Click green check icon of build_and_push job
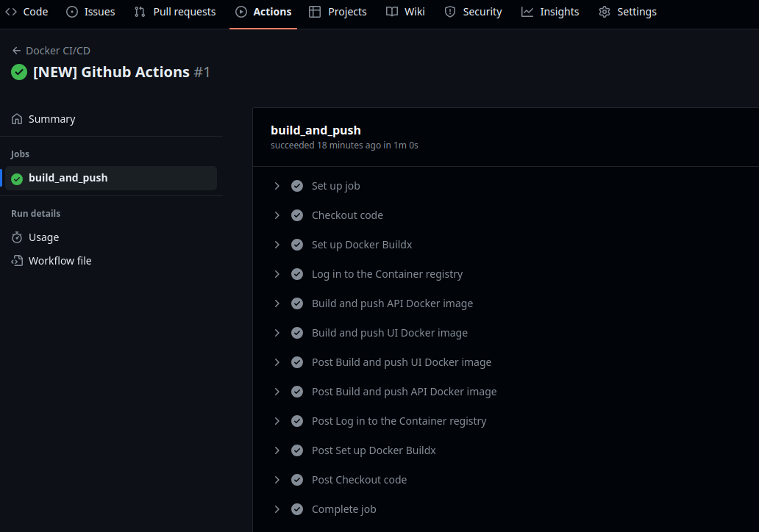Image resolution: width=759 pixels, height=532 pixels. coord(17,179)
